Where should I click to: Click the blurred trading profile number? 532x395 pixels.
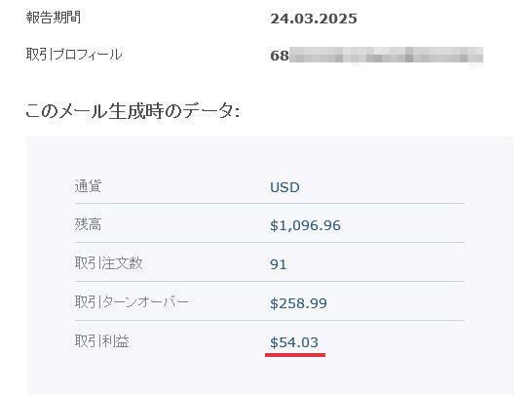(x=377, y=56)
